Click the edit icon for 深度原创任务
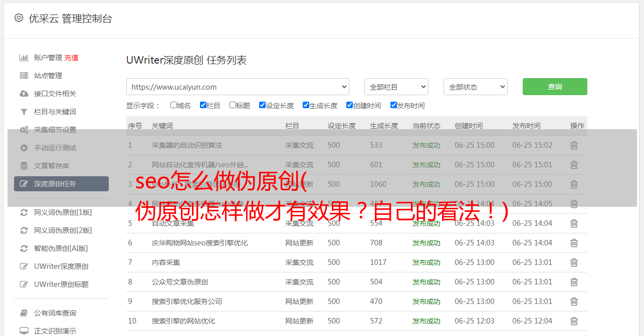644x336 pixels. tap(24, 184)
